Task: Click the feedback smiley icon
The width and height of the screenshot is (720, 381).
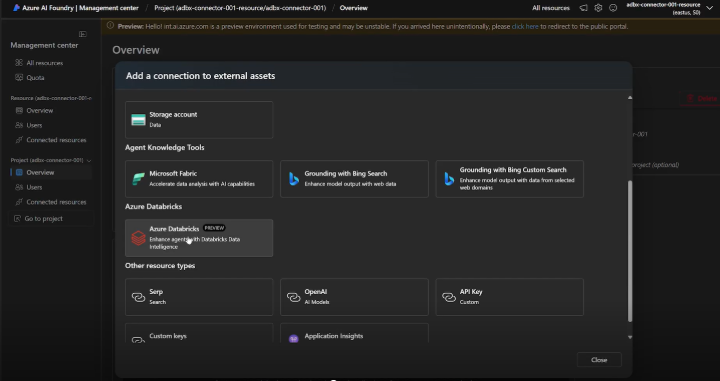Action: click(x=613, y=8)
